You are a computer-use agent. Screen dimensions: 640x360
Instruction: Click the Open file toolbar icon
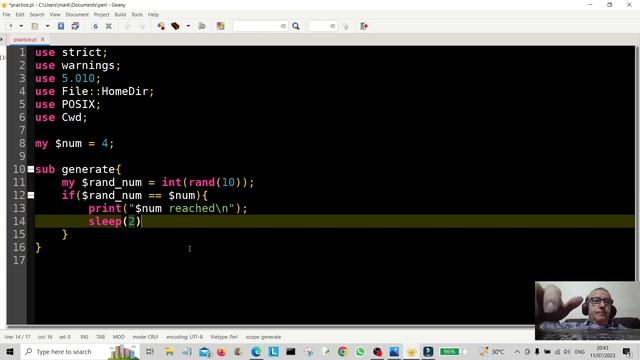click(x=35, y=26)
